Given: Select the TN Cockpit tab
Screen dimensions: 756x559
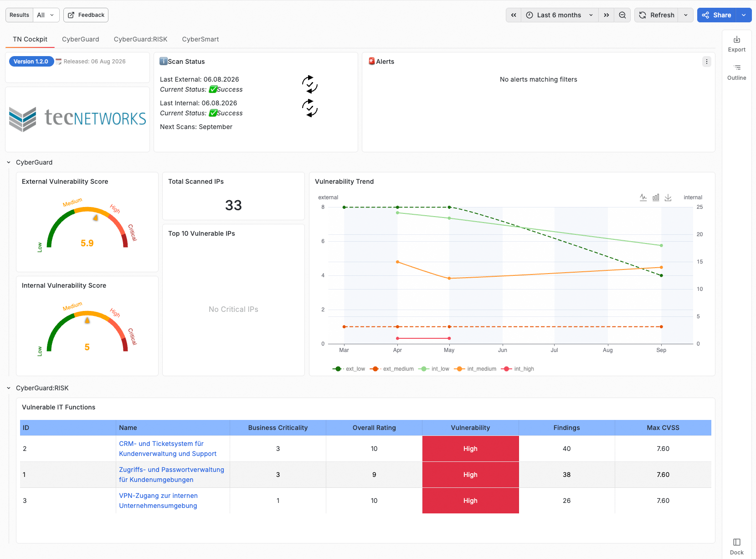Looking at the screenshot, I should coord(30,39).
